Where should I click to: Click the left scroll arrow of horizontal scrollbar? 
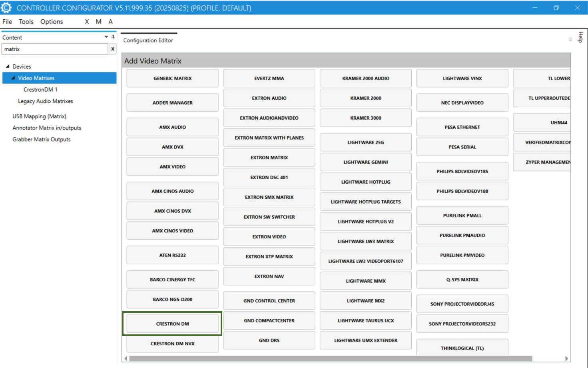click(126, 358)
